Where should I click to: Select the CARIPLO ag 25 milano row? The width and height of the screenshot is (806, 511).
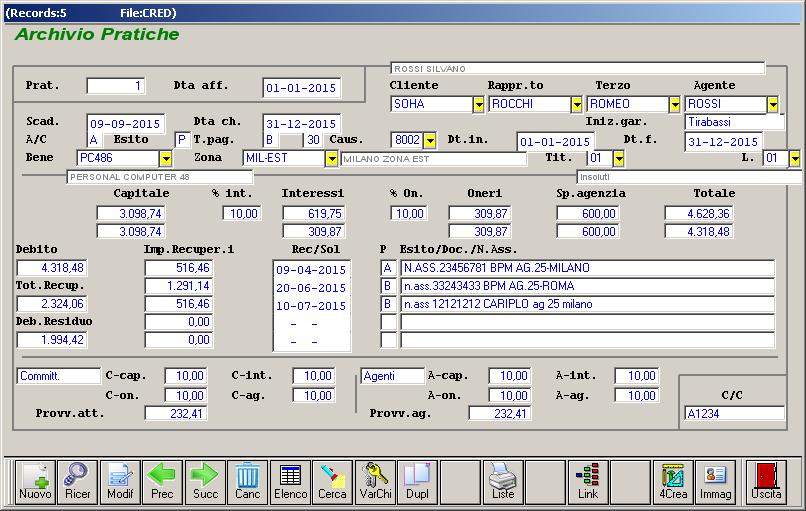[588, 304]
